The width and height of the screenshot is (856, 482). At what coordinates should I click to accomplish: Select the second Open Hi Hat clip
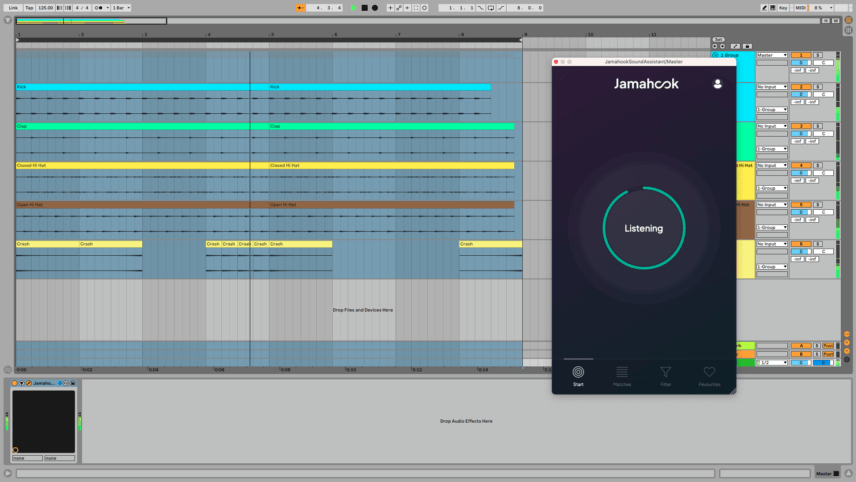[391, 205]
